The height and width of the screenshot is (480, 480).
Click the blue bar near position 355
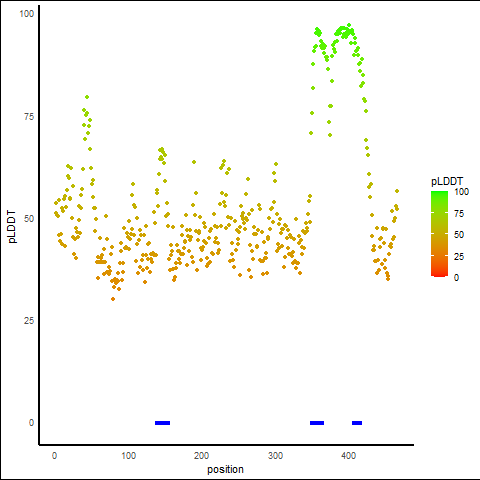(x=317, y=423)
